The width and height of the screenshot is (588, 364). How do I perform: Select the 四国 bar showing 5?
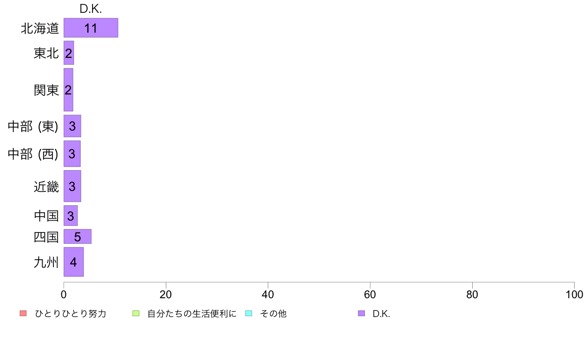pyautogui.click(x=78, y=236)
